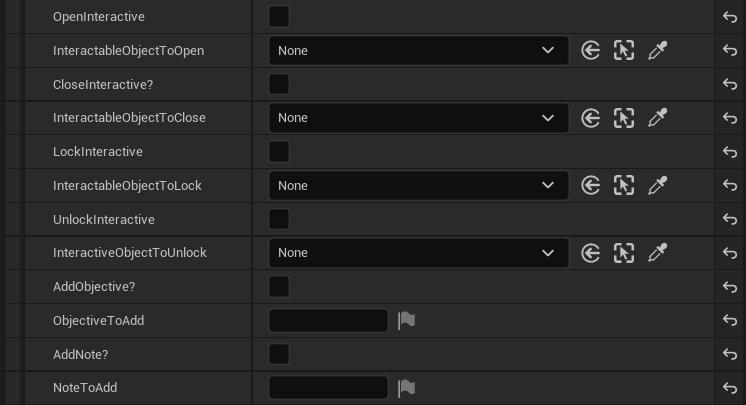746x405 pixels.
Task: Open the InteractableObjectToOpen dropdown
Action: tap(418, 50)
